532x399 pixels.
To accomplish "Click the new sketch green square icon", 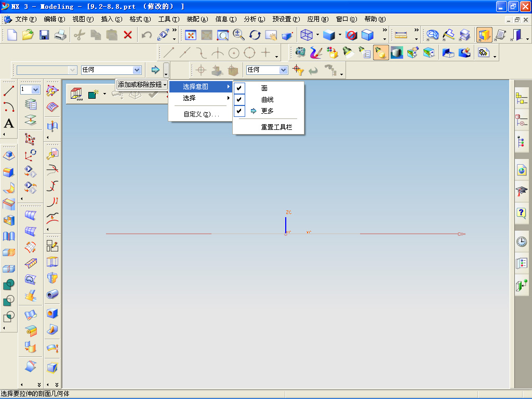I will point(93,95).
